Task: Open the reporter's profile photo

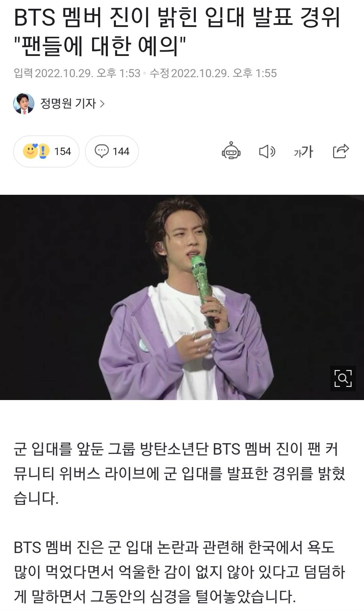Action: point(24,103)
